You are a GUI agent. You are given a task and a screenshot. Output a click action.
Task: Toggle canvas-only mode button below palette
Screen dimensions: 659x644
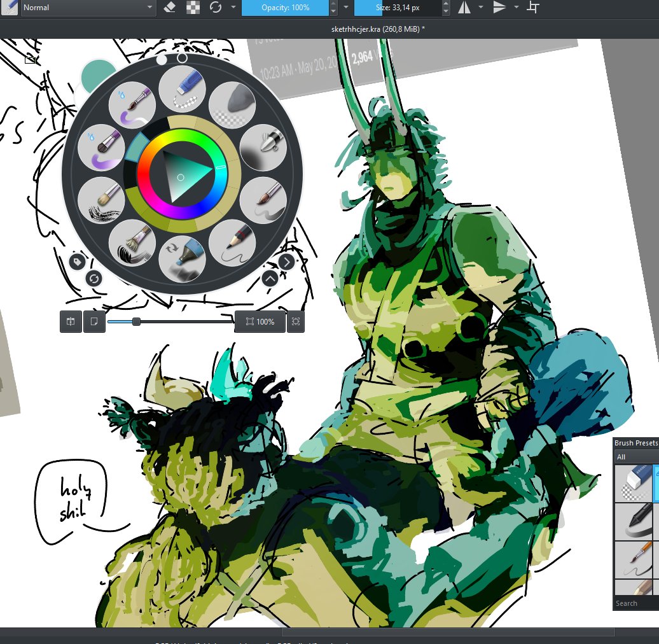coord(94,321)
